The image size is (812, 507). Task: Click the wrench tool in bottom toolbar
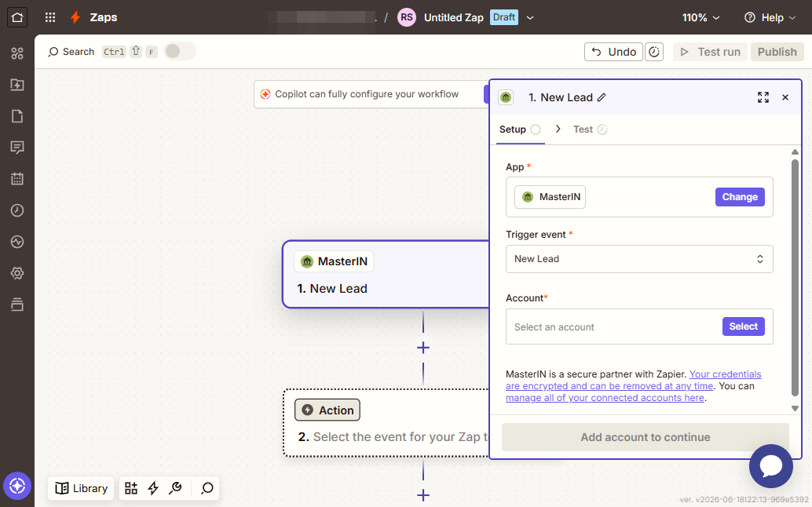176,488
